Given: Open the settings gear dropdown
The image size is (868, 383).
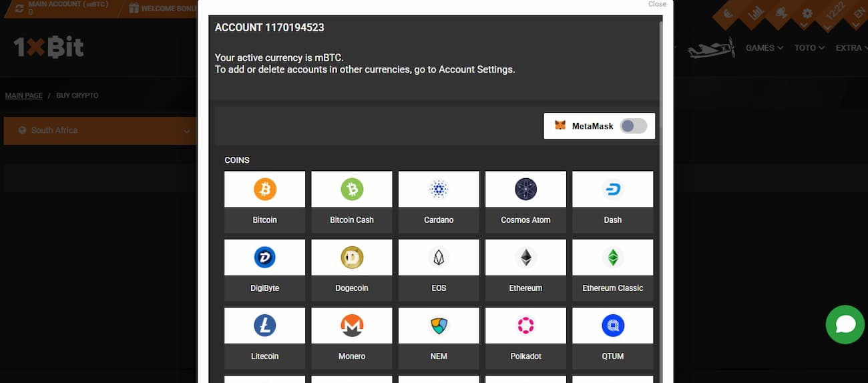Looking at the screenshot, I should click(x=807, y=14).
